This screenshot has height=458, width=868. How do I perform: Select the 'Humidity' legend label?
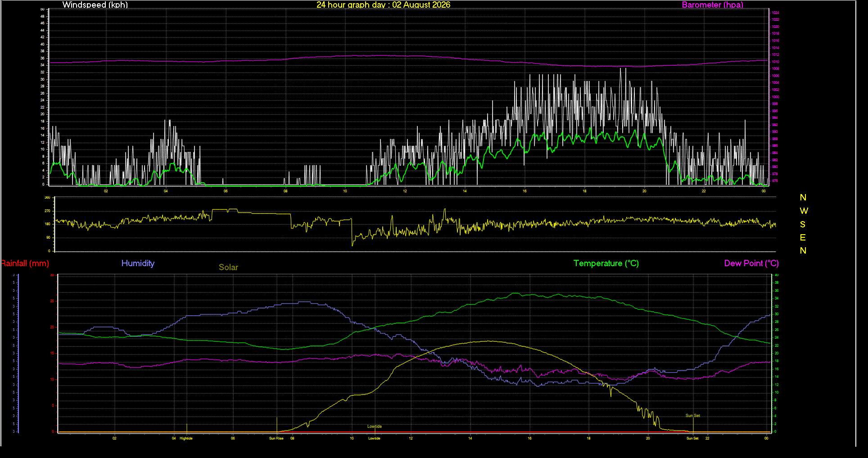click(138, 263)
